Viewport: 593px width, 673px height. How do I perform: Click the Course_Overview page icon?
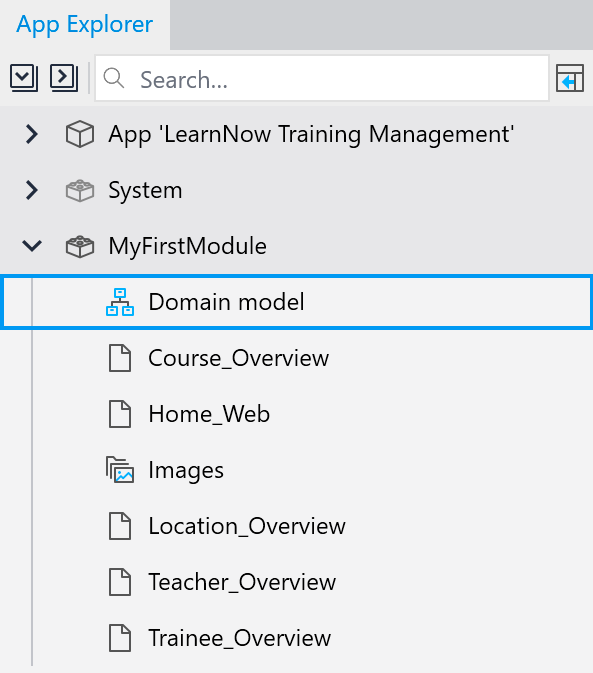pos(120,358)
